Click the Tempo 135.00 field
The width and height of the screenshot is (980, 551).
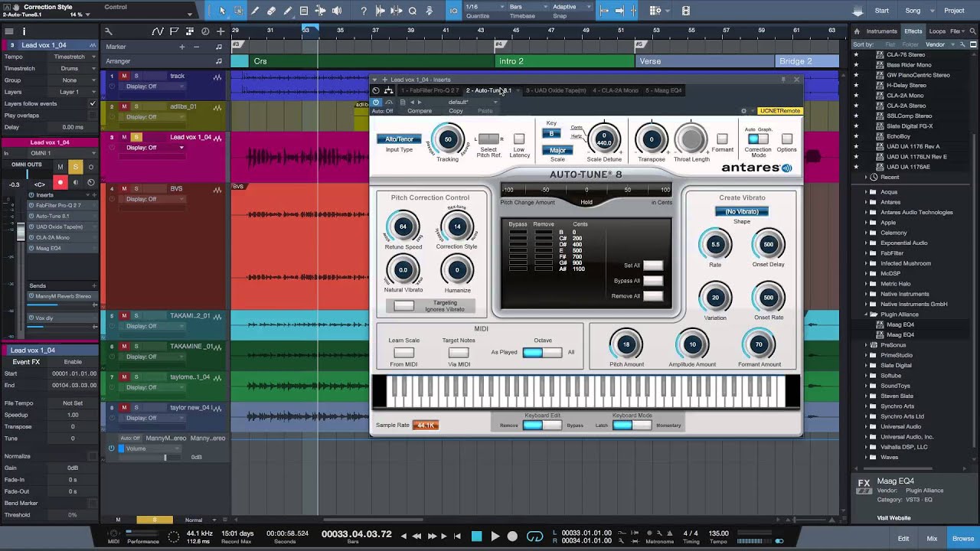[718, 533]
